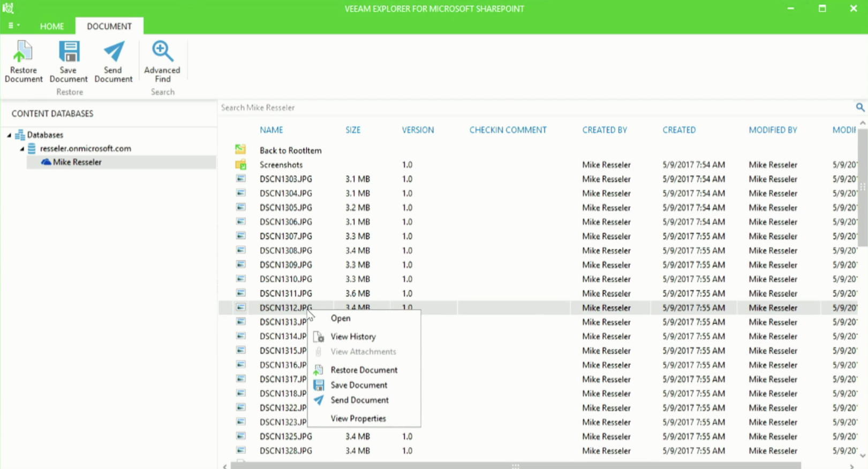Minimize the Veeam Explorer window
This screenshot has height=469, width=868.
790,9
